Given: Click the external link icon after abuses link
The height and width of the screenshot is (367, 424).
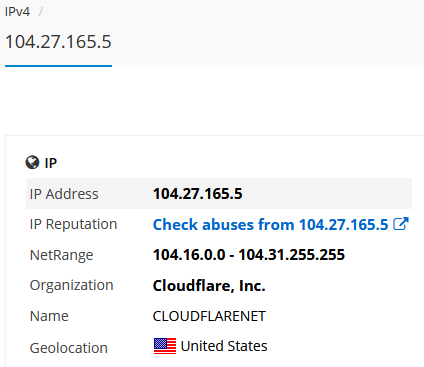Looking at the screenshot, I should [401, 224].
